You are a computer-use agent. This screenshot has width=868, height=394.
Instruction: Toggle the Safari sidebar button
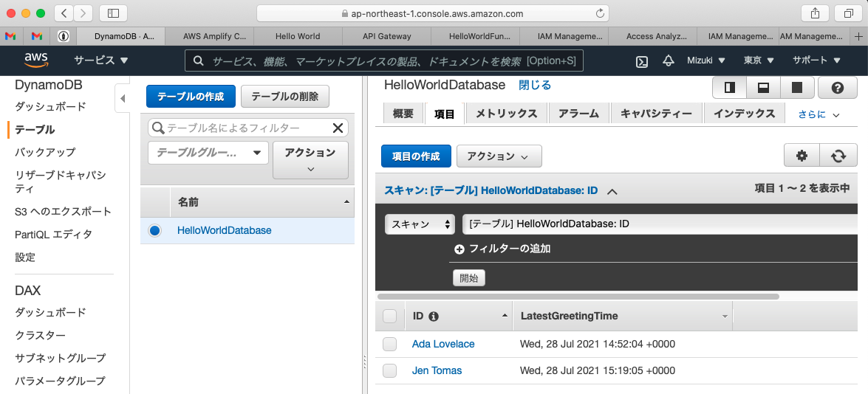click(x=113, y=13)
